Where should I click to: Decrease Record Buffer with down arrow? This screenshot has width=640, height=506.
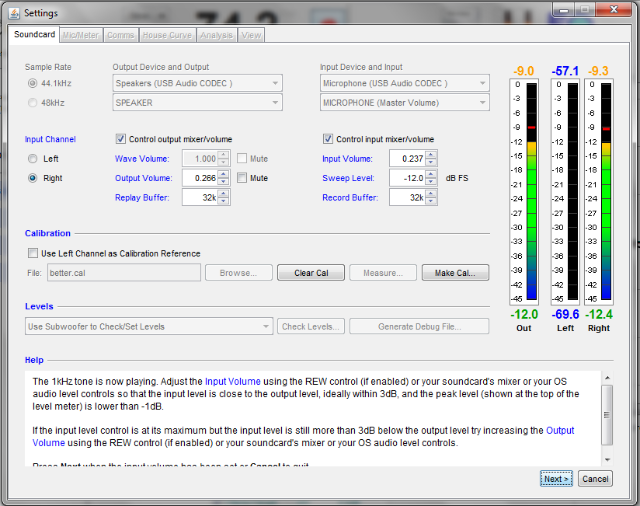(431, 201)
